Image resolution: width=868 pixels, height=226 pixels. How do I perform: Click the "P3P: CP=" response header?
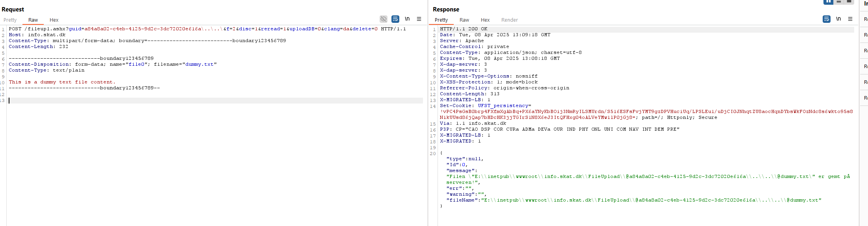pos(560,129)
